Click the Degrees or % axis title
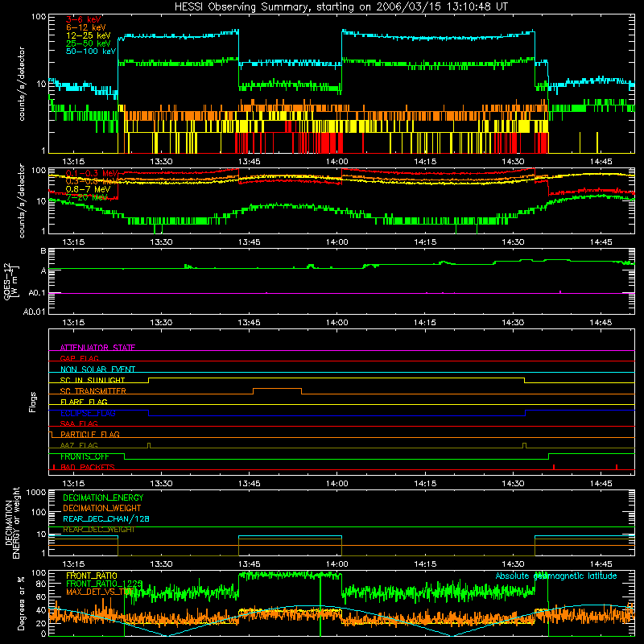Screen dimensions: 644x644 (x=21, y=603)
